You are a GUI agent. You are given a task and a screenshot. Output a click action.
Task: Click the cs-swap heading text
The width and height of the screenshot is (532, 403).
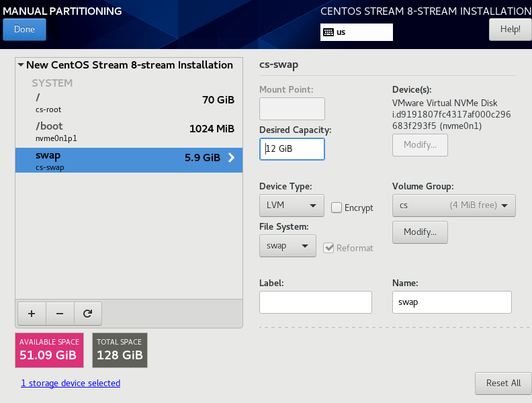pos(279,64)
